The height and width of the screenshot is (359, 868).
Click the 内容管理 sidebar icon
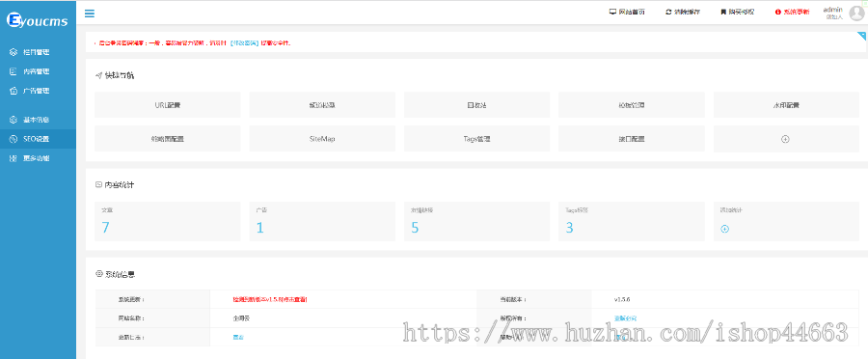click(14, 71)
